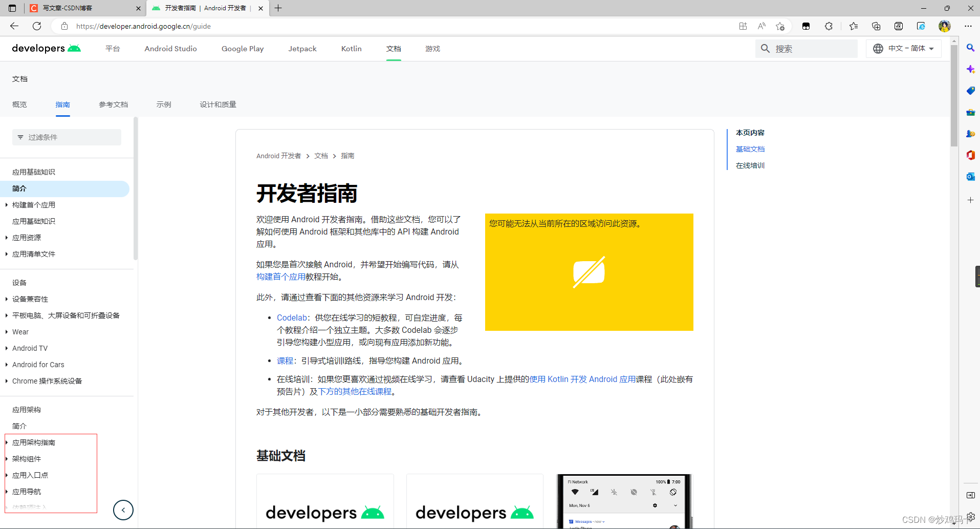The height and width of the screenshot is (529, 980).
Task: Expand the Chrome 操作系统设备 section
Action: [6, 381]
